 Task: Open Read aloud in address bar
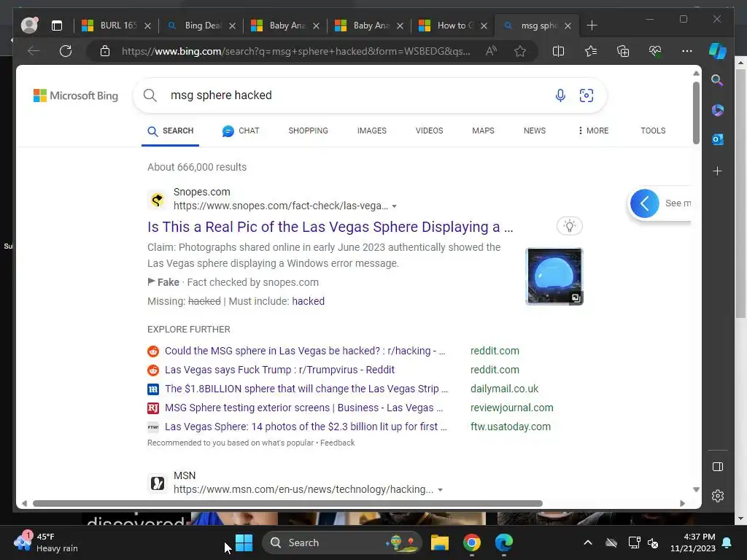491,51
